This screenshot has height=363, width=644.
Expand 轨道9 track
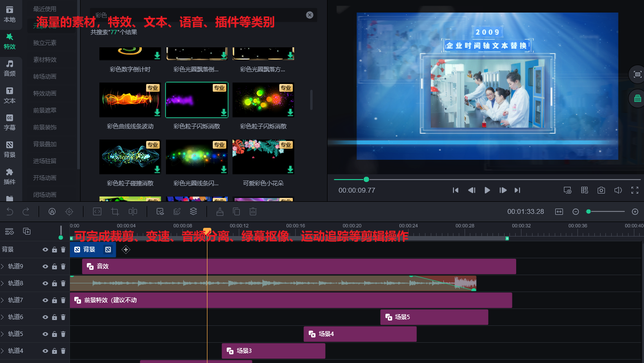click(x=2, y=266)
